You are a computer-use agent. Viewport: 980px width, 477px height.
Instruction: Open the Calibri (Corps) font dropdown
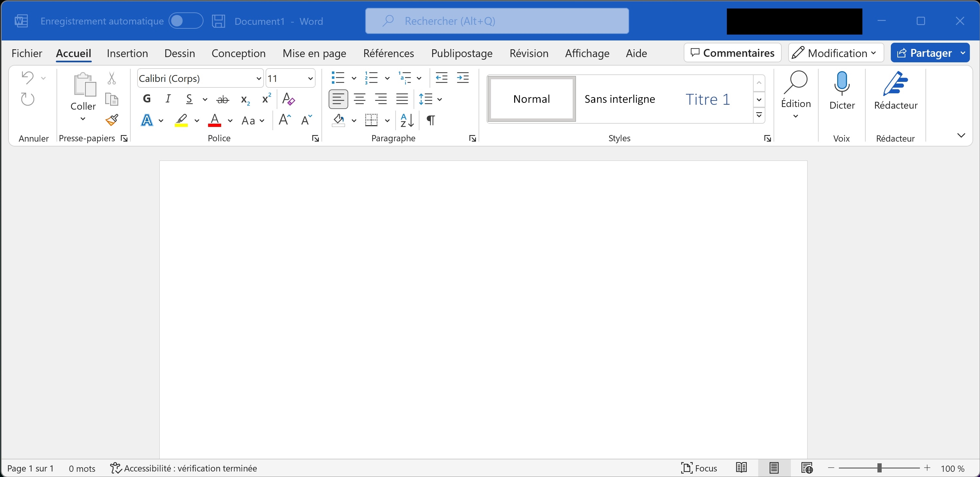[x=259, y=79]
